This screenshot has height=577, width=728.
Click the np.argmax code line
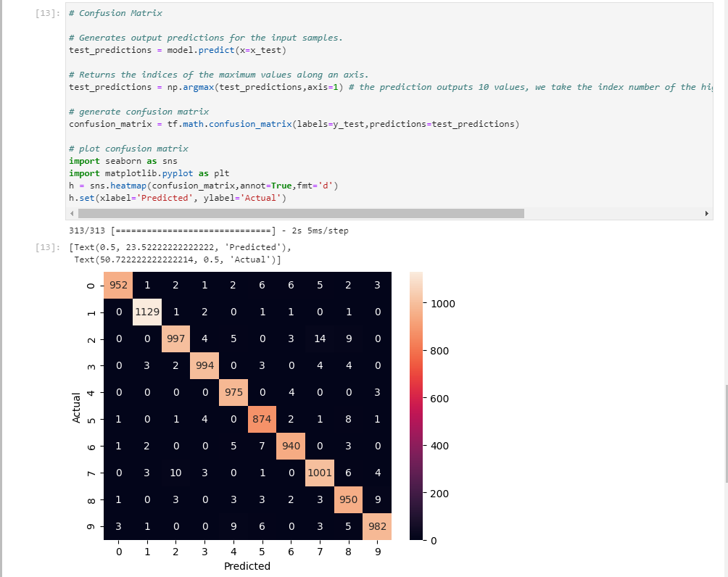coord(390,87)
